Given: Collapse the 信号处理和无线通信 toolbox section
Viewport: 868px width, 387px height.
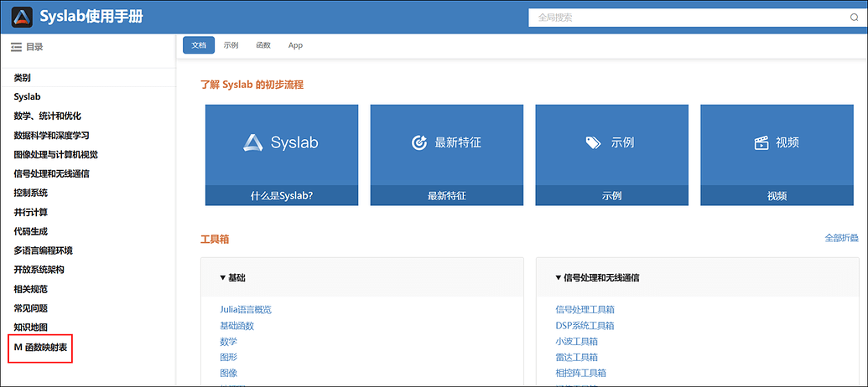Looking at the screenshot, I should (597, 277).
